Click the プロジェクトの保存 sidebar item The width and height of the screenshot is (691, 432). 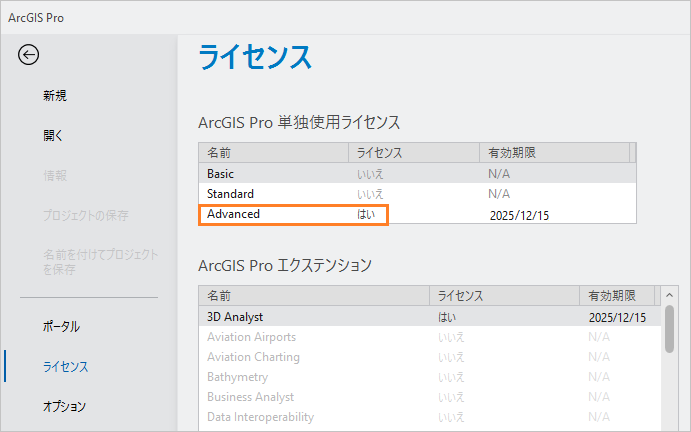85,215
